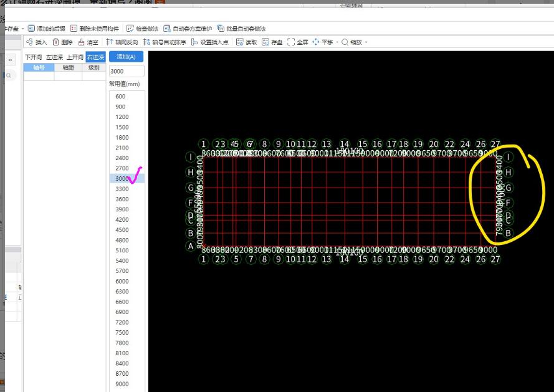The width and height of the screenshot is (554, 392).
Task: Click the 读取 (read) icon
Action: point(239,42)
